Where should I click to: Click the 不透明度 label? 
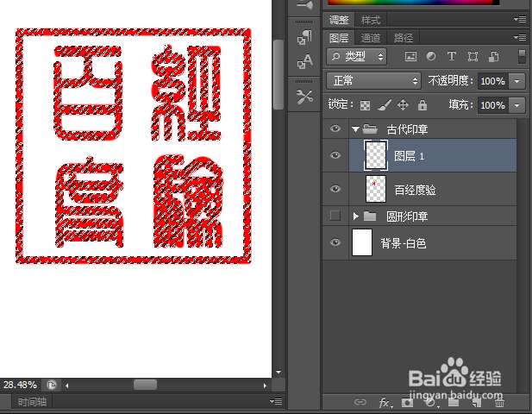[x=450, y=81]
